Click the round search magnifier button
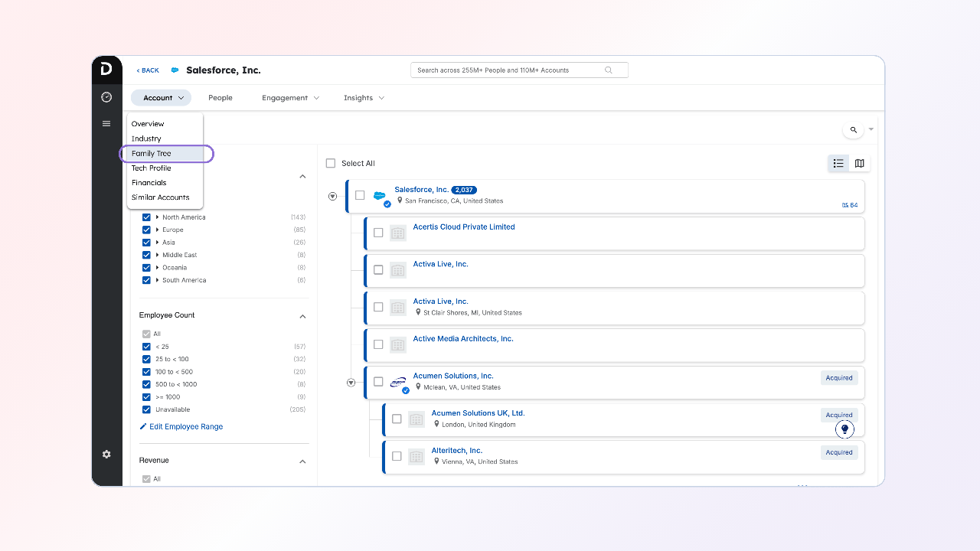 853,130
